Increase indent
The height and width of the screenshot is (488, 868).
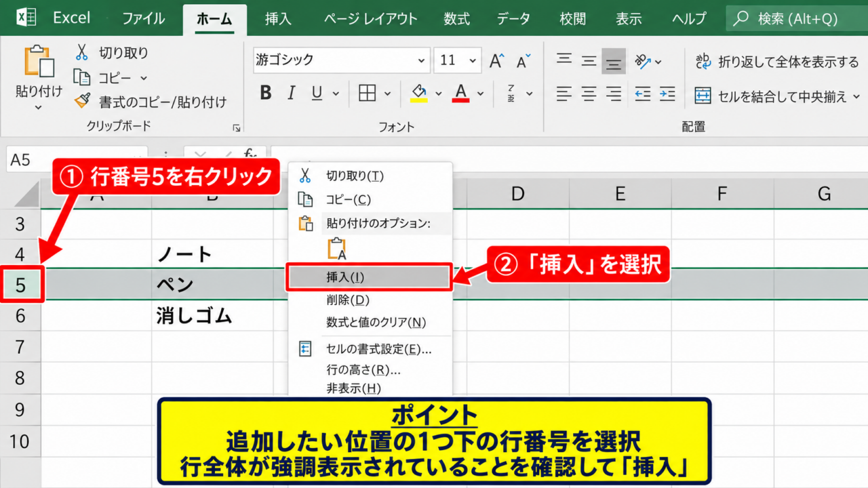pos(667,94)
